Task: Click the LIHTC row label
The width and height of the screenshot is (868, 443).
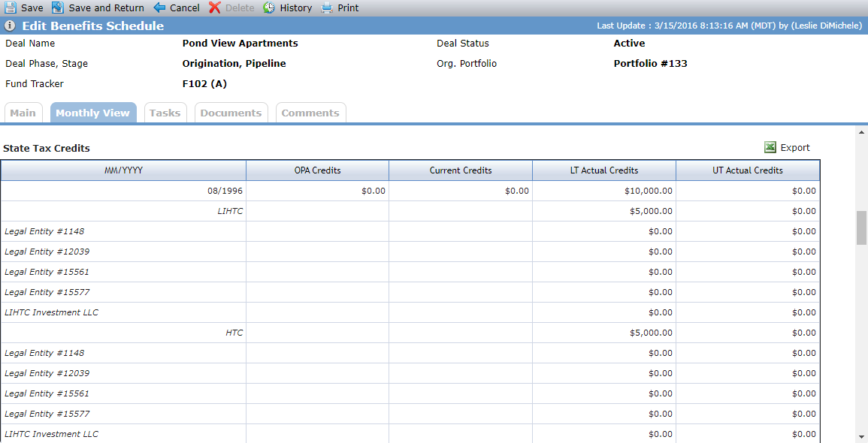Action: point(230,211)
